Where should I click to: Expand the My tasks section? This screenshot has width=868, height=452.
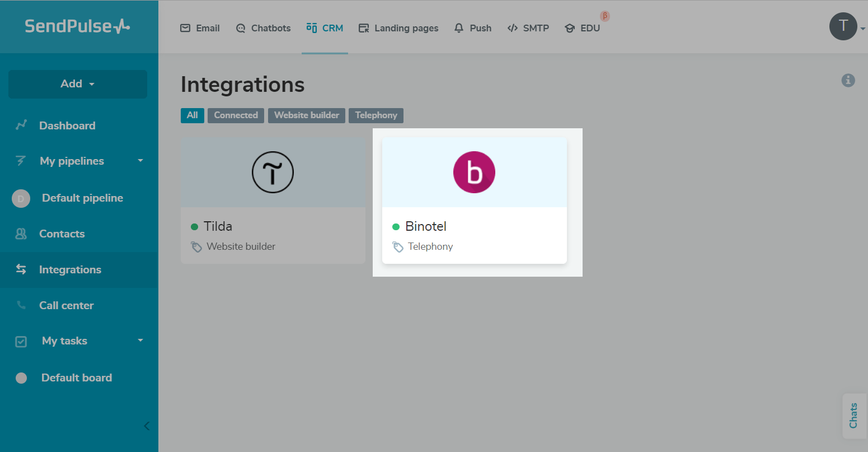140,341
